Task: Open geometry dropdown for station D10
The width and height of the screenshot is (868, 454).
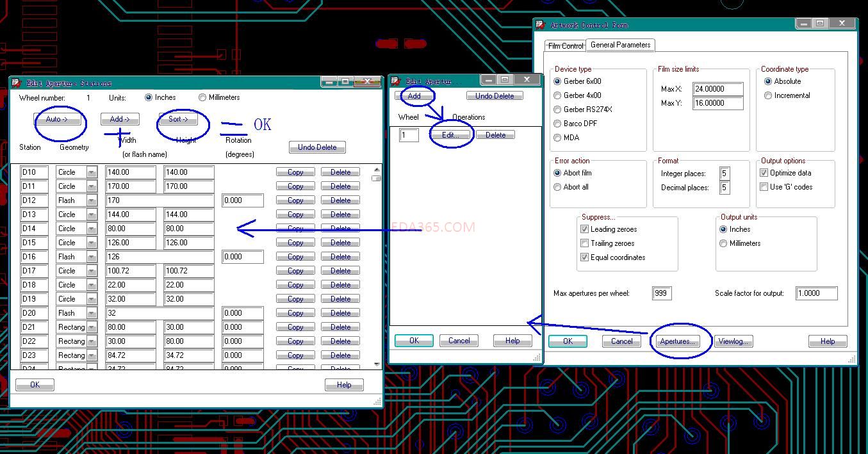Action: (x=92, y=172)
